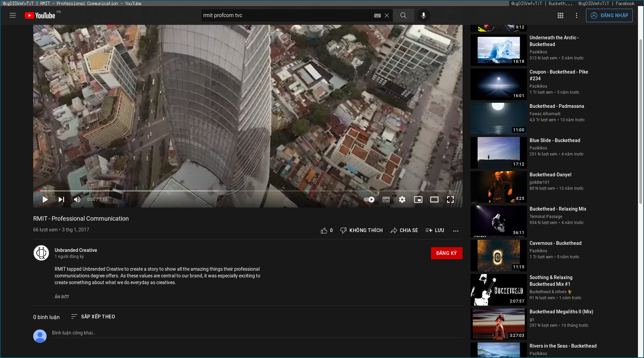
Task: Open jpsk8er101 channel name
Action: [x=540, y=182]
